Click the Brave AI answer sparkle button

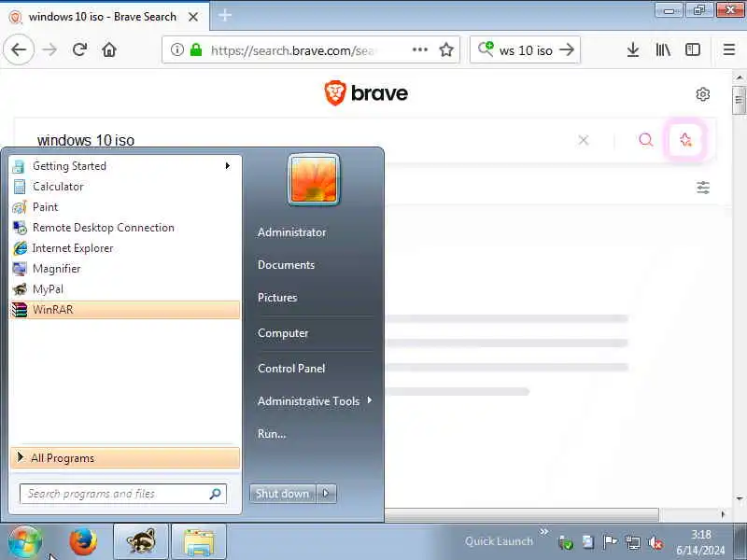point(685,139)
